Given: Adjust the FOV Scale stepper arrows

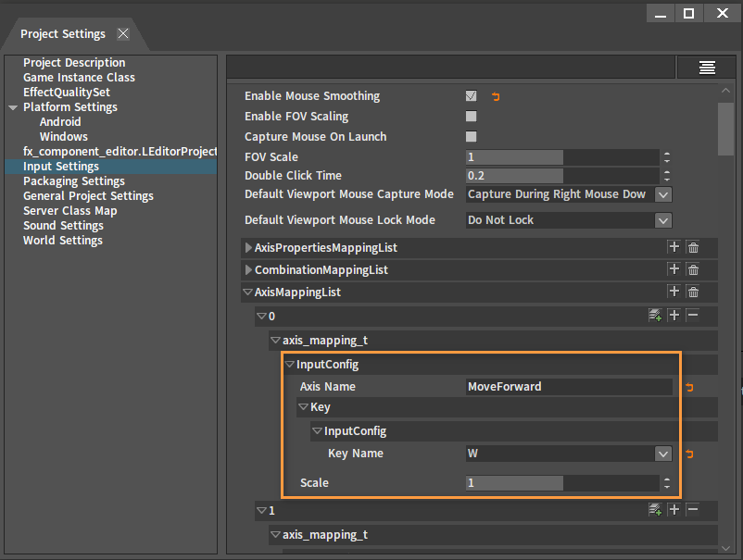Looking at the screenshot, I should 667,157.
